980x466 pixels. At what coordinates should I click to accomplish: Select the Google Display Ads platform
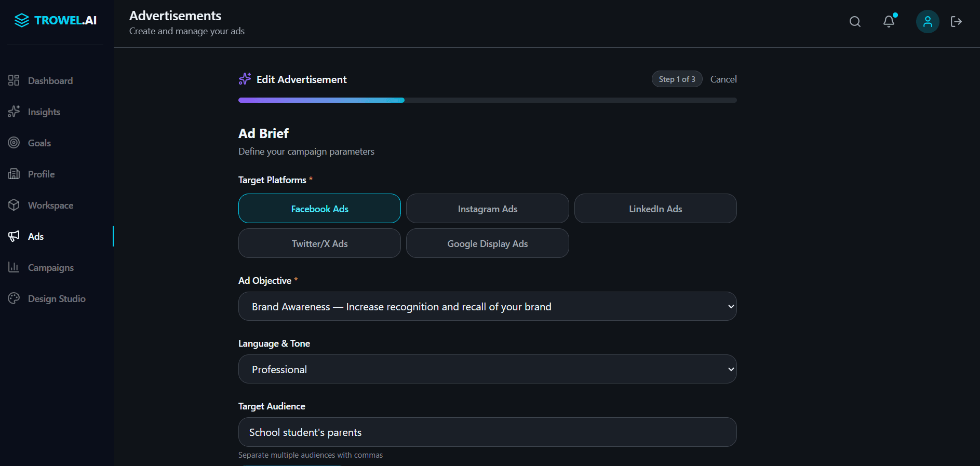tap(488, 243)
